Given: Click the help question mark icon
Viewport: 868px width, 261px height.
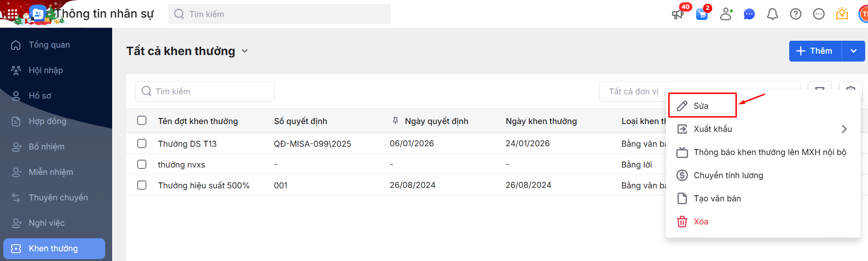Looking at the screenshot, I should coord(795,14).
